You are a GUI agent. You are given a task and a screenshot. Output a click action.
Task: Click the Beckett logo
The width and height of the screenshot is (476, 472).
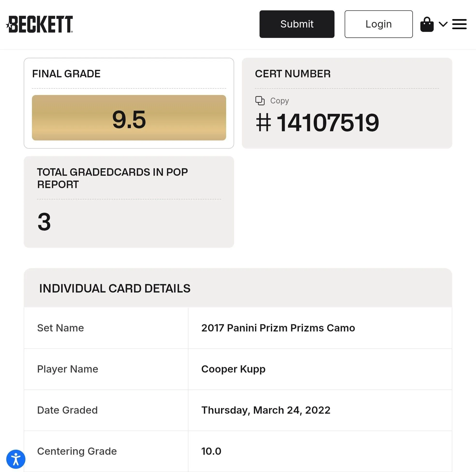tap(39, 24)
